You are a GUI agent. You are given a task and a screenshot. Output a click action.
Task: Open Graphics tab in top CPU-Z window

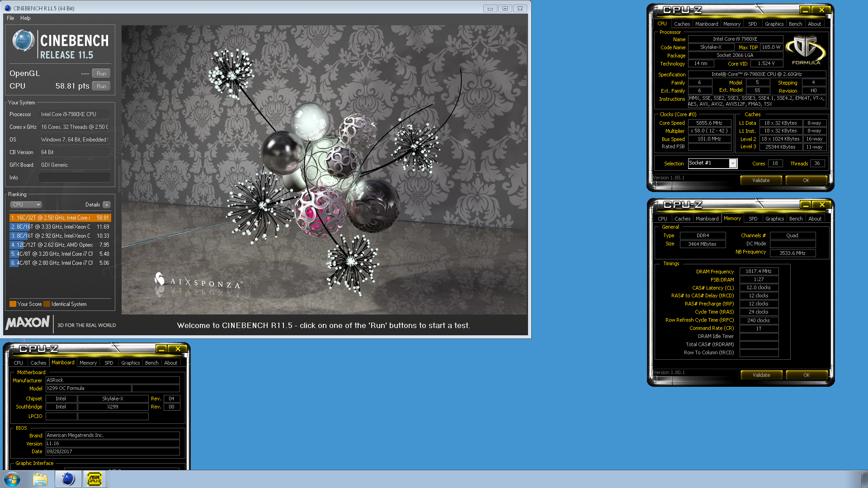tap(774, 24)
